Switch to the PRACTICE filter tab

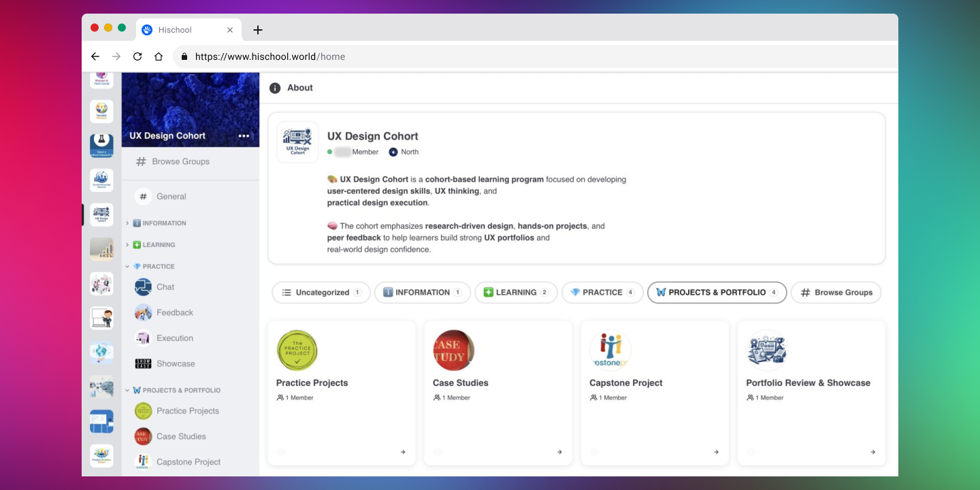pos(602,293)
